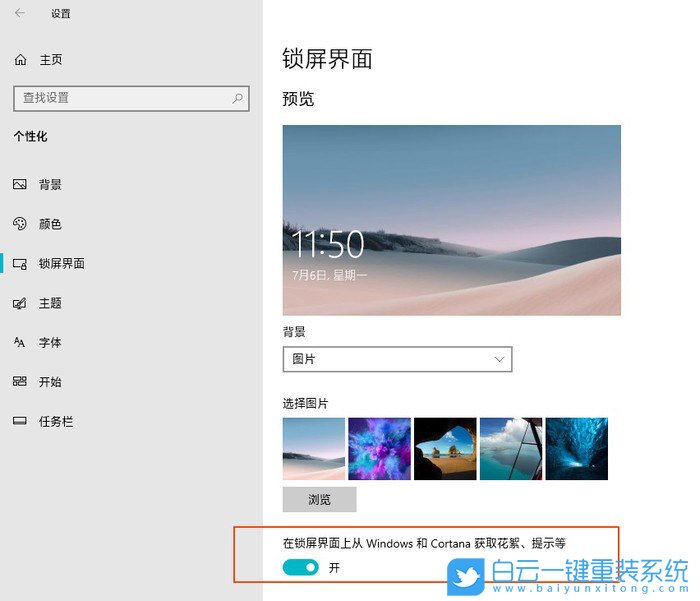Image resolution: width=700 pixels, height=601 pixels.
Task: Click the 选择图片 label
Action: point(305,404)
